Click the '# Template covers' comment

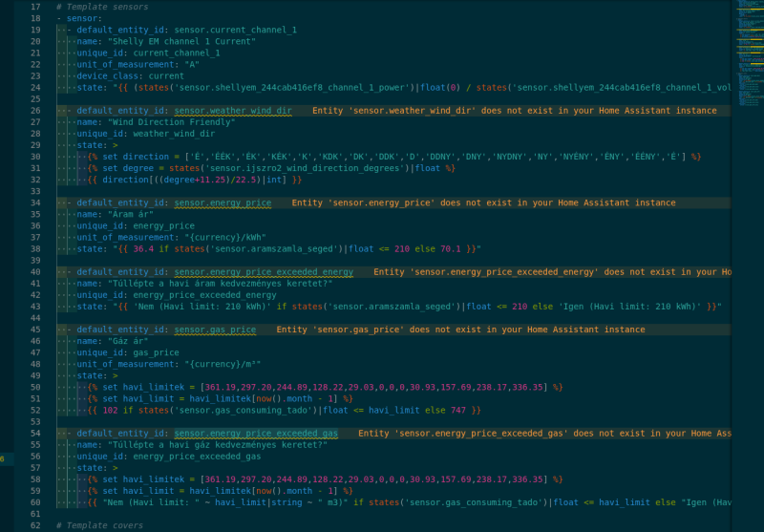point(99,525)
